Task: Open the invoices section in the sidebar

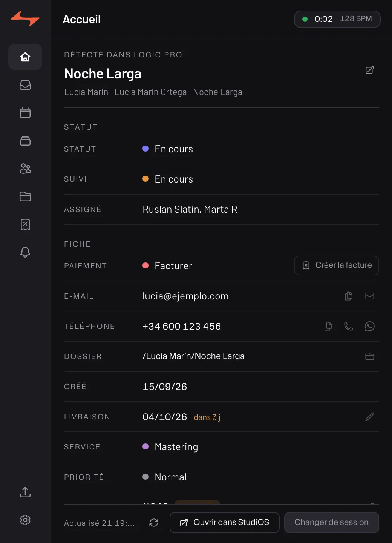Action: coord(25,224)
